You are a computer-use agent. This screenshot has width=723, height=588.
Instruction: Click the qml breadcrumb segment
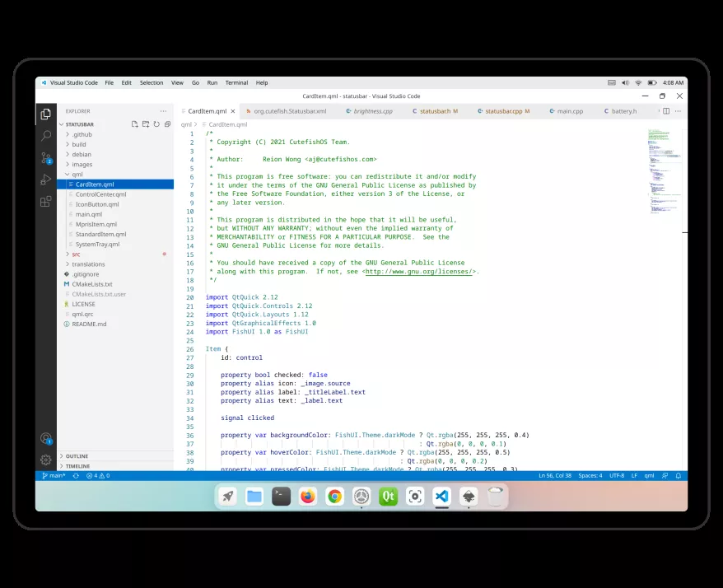click(x=186, y=124)
